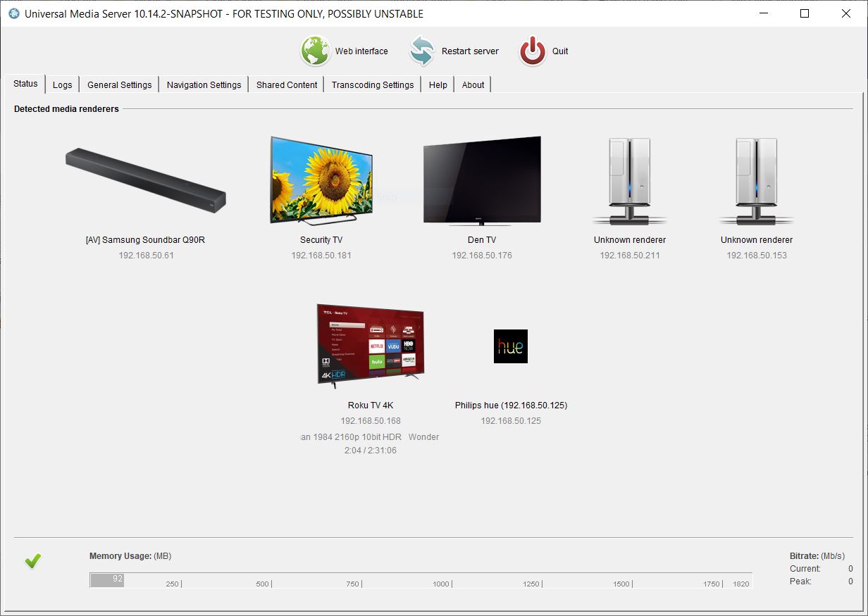Click the red Quit power icon

533,51
